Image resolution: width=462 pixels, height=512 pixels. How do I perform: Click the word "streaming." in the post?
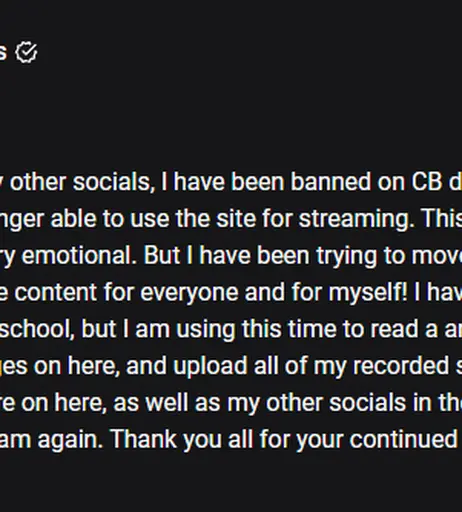[357, 220]
